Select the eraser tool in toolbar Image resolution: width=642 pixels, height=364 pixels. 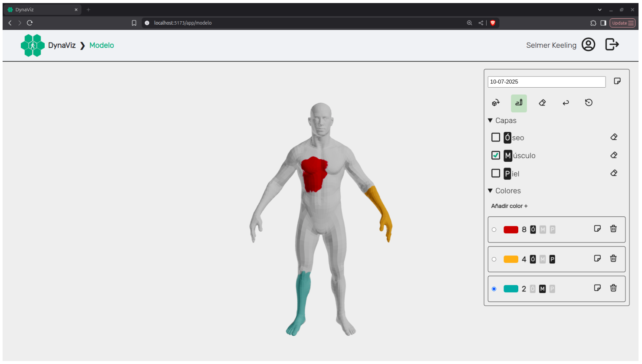[x=542, y=103]
